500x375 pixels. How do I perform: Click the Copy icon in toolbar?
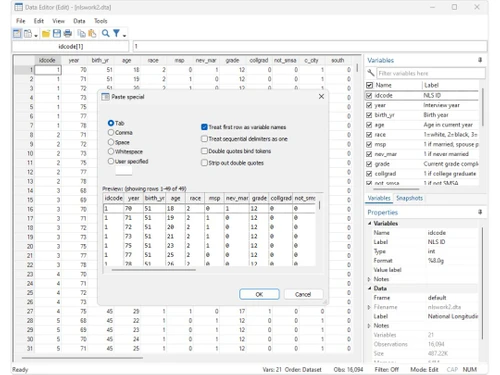(81, 33)
